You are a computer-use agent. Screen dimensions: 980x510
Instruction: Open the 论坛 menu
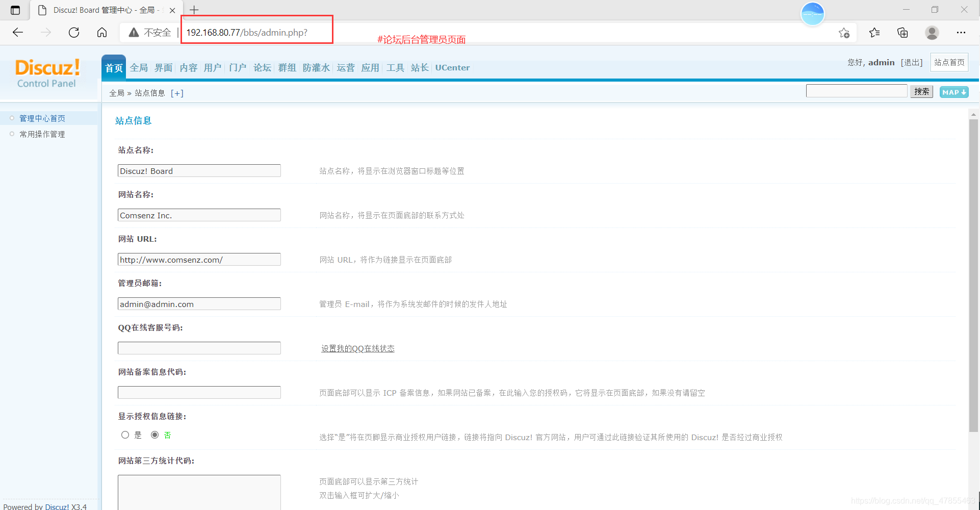(x=262, y=68)
